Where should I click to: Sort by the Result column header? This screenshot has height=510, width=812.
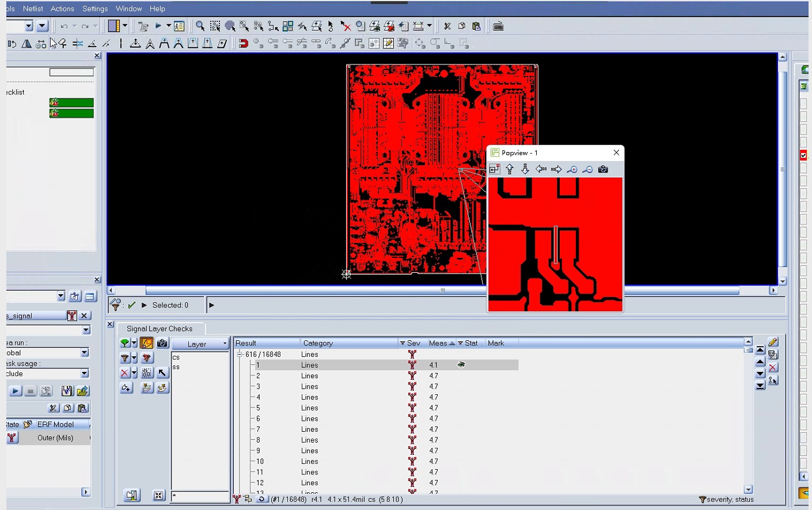coord(266,343)
